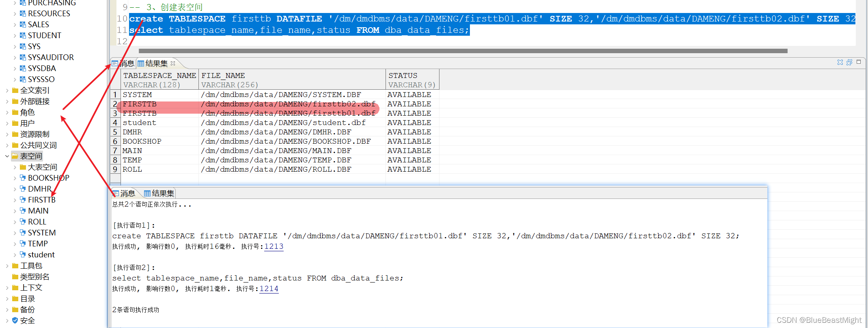Switch to the upper 消息 tab
This screenshot has height=328, width=868.
[123, 63]
